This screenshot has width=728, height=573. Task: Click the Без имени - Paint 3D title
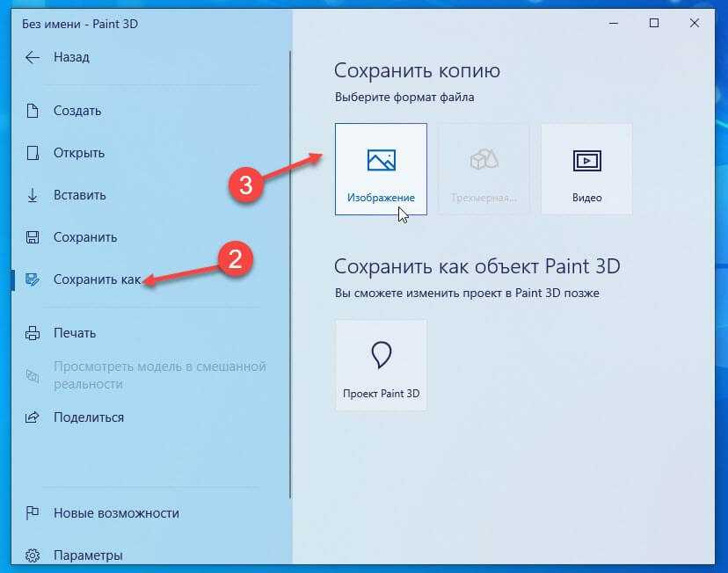coord(80,24)
